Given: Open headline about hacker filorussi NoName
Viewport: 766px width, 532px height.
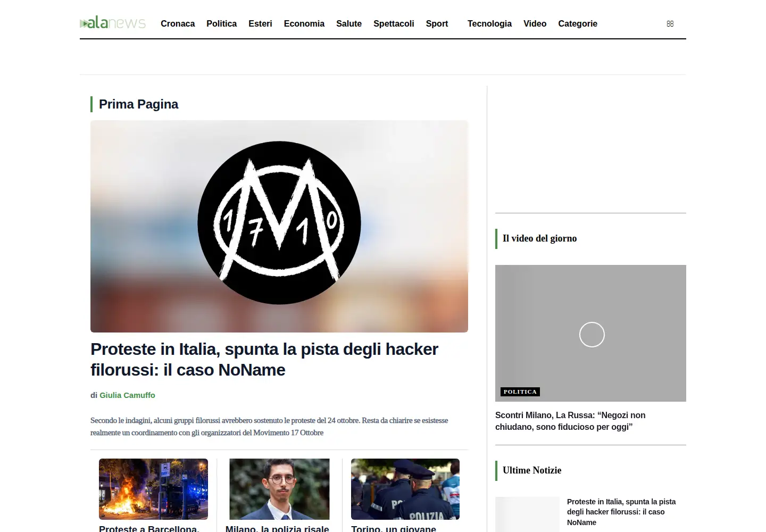Looking at the screenshot, I should [264, 359].
